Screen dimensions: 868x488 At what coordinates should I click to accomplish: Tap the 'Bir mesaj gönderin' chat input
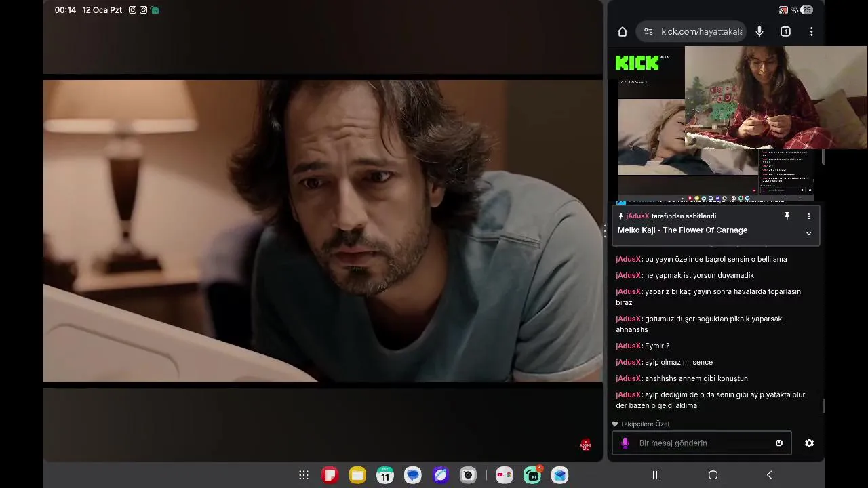tap(701, 443)
